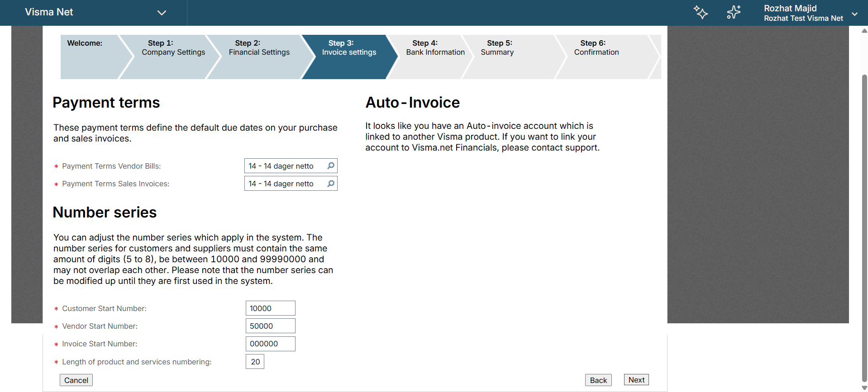Click the Payment Terms Sales Invoices label
The height and width of the screenshot is (392, 868).
116,184
